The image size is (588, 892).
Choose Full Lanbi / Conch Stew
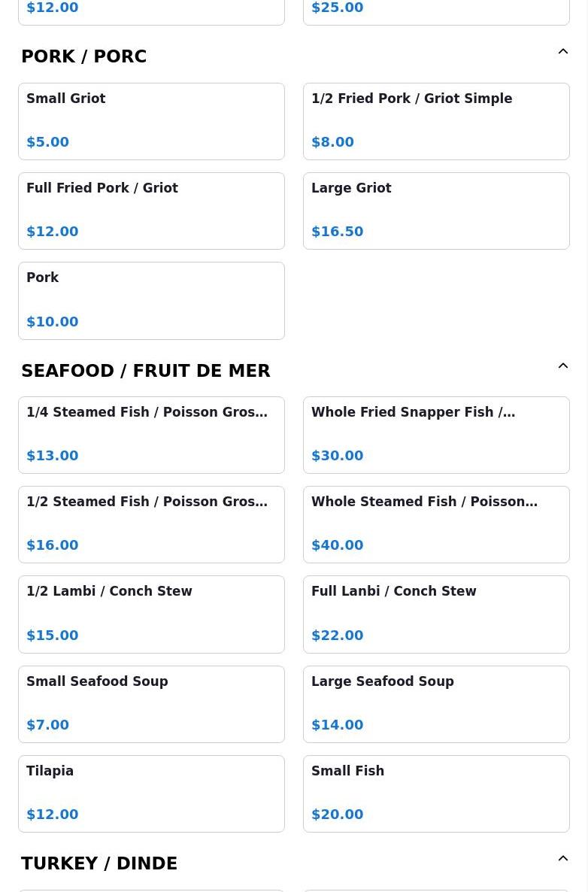[436, 614]
